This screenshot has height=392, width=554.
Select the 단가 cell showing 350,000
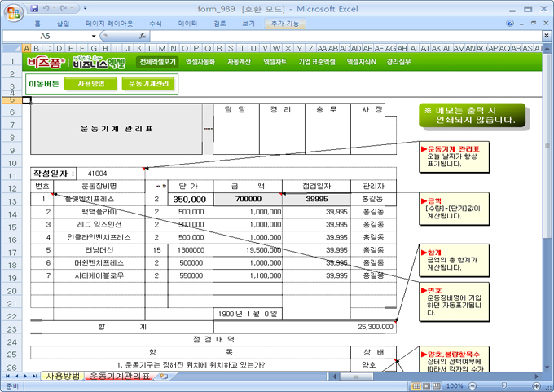(190, 199)
